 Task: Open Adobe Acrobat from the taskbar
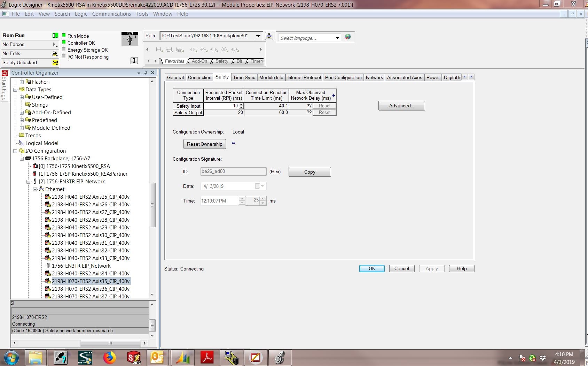pos(207,358)
